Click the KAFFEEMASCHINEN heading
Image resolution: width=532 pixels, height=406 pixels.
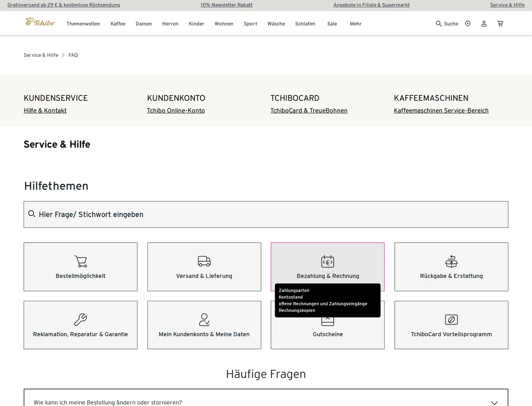[x=431, y=98]
